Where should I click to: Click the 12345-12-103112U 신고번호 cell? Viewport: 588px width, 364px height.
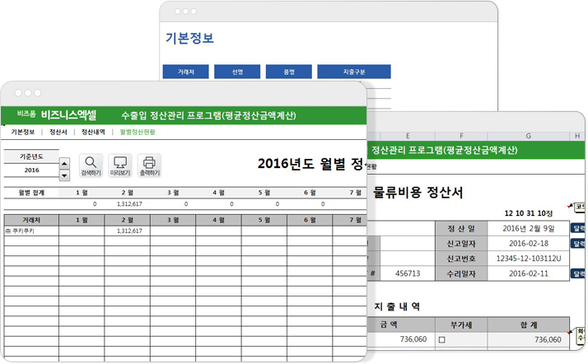529,259
